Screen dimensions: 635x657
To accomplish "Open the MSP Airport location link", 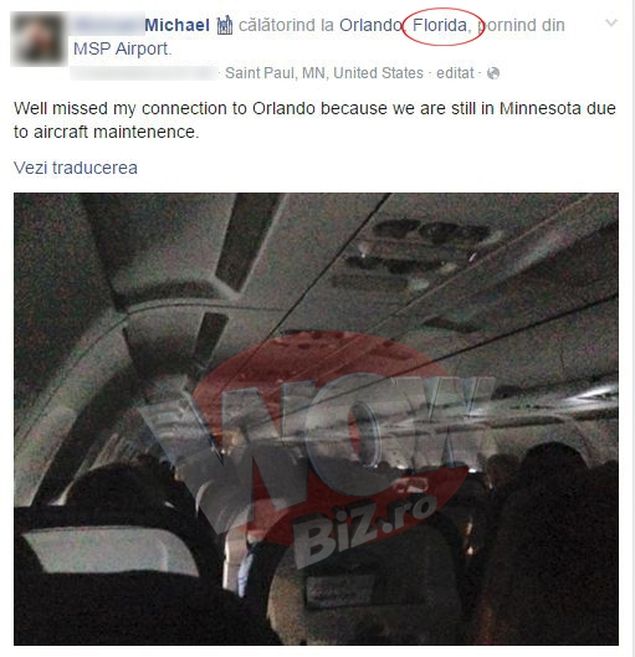I will (121, 49).
